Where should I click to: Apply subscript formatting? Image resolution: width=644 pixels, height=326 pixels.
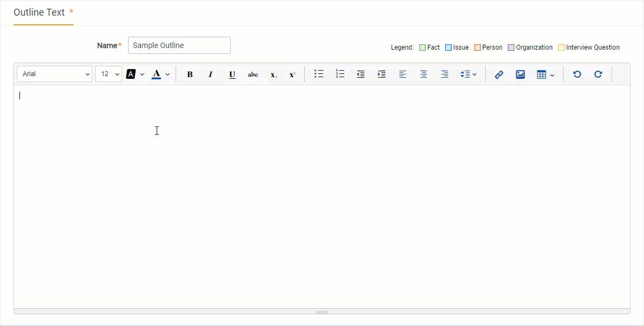(x=273, y=74)
